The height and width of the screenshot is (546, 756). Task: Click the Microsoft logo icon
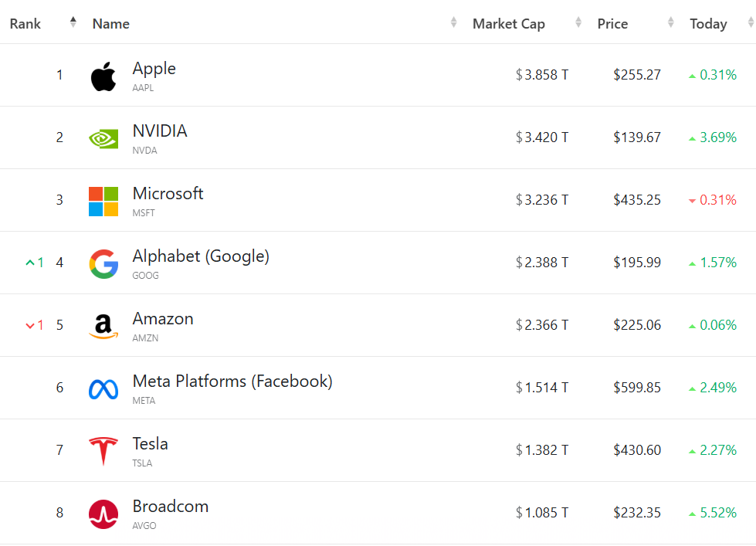(103, 202)
